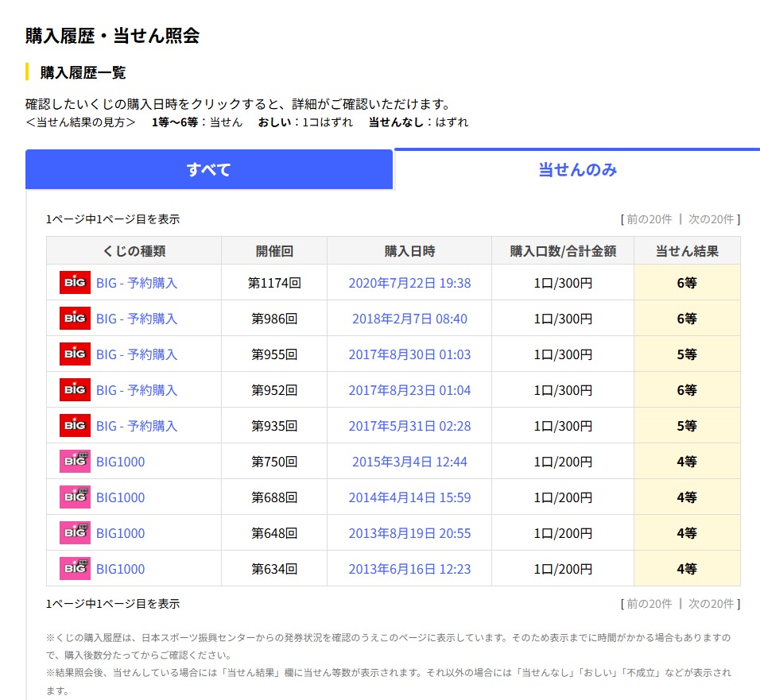This screenshot has width=760, height=700.
Task: Open purchase details for 2018年2月7日 08:40
Action: pyautogui.click(x=409, y=319)
